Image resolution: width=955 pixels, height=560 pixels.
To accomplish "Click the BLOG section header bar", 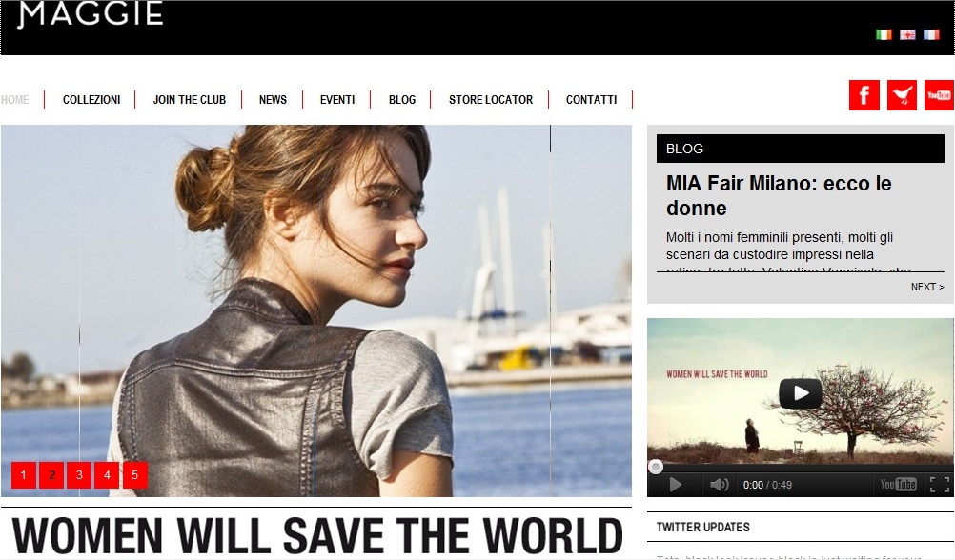I will (801, 149).
